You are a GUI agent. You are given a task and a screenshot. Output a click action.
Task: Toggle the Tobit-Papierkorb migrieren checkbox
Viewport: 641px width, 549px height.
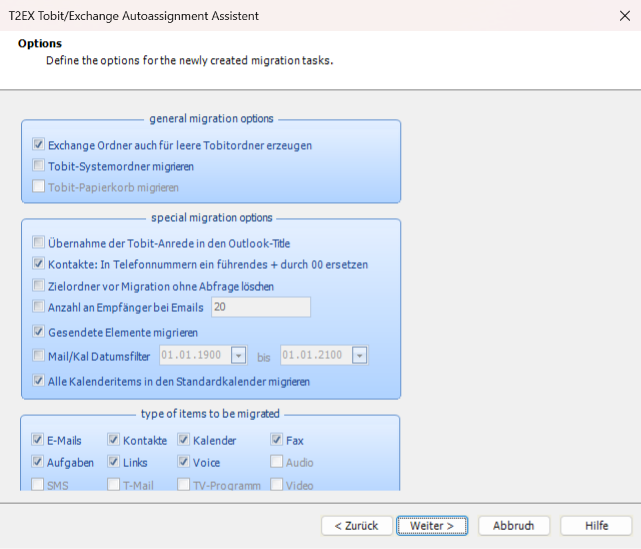(x=38, y=186)
